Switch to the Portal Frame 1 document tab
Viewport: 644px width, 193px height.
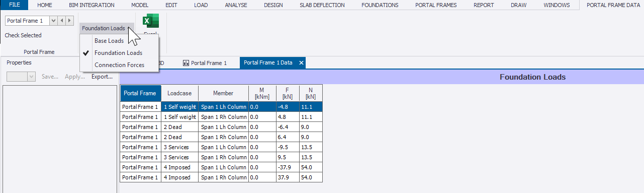click(x=205, y=63)
